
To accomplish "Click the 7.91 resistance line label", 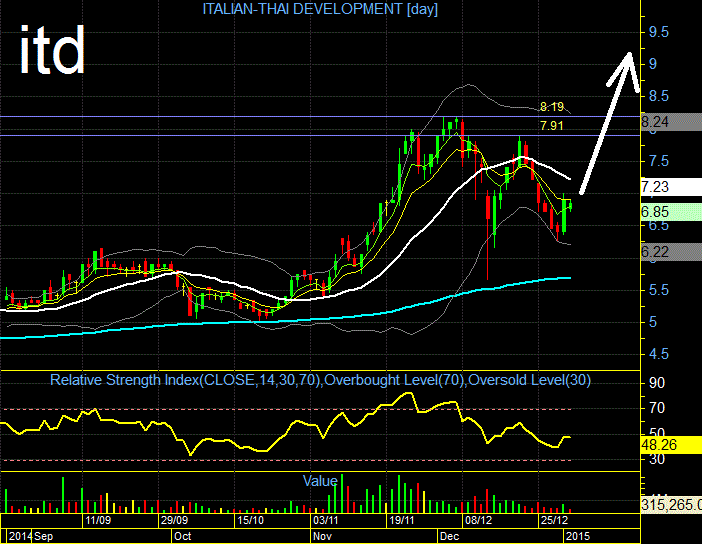I will pos(552,126).
